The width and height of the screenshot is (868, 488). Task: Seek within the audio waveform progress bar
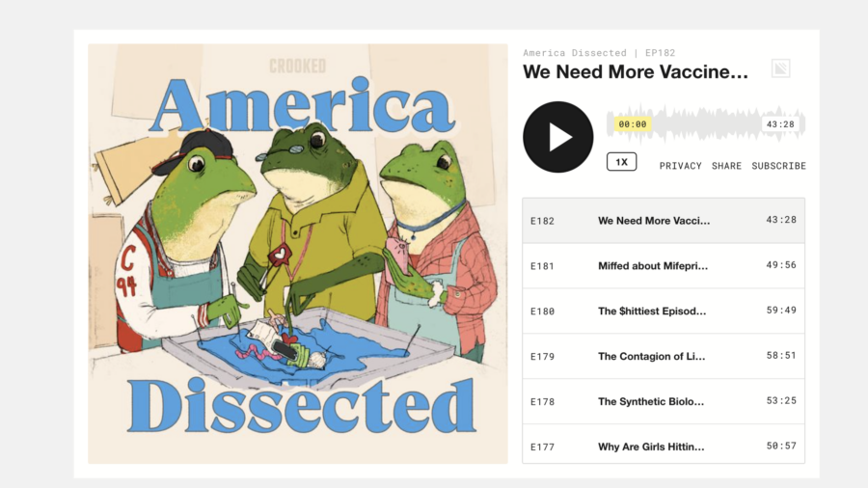click(706, 124)
